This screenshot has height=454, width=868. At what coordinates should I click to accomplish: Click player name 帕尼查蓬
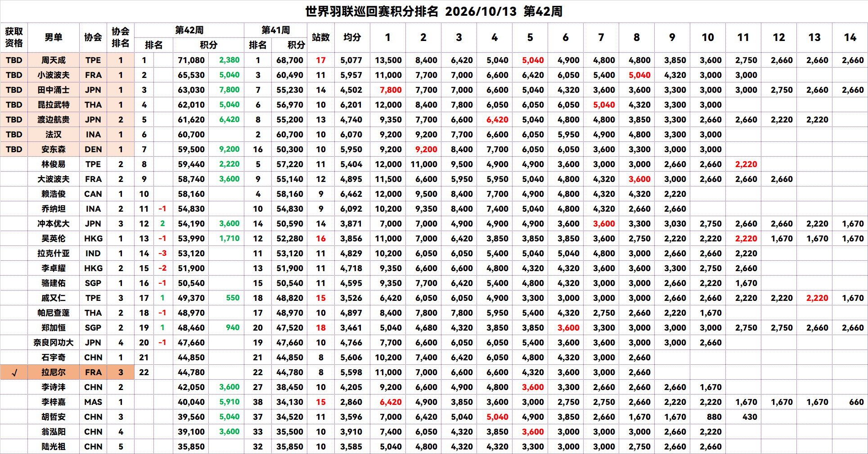(54, 313)
